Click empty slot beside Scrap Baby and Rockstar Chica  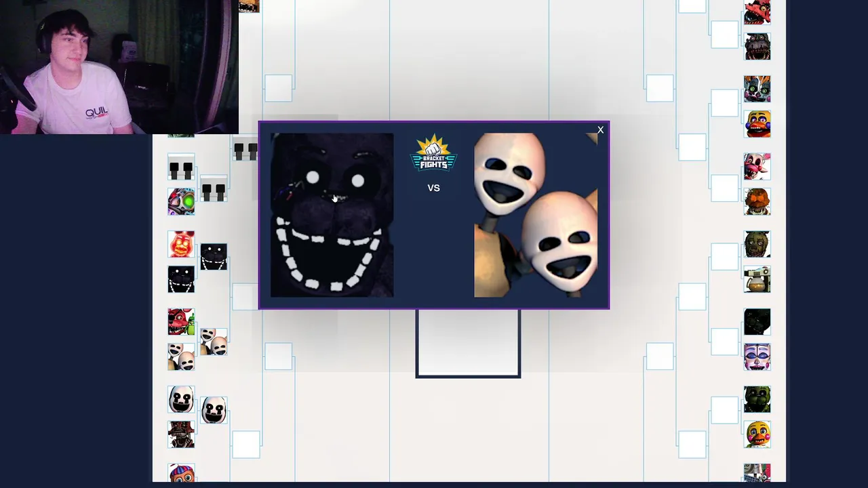pos(724,103)
